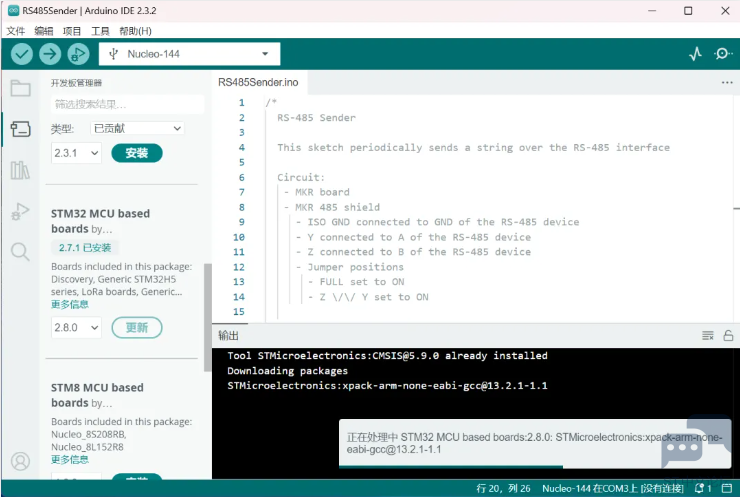This screenshot has height=497, width=740.
Task: Open the 项目 menu
Action: (72, 31)
